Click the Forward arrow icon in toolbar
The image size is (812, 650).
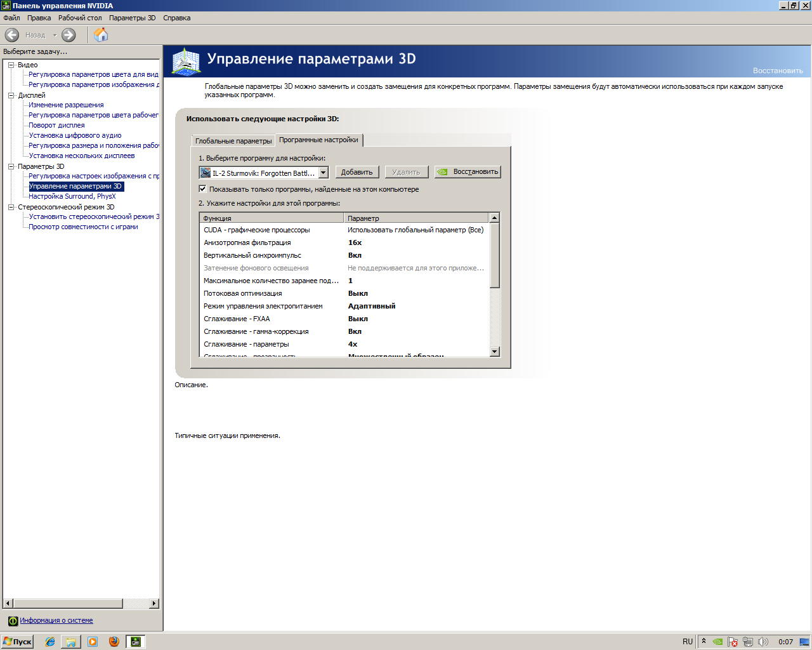point(69,35)
